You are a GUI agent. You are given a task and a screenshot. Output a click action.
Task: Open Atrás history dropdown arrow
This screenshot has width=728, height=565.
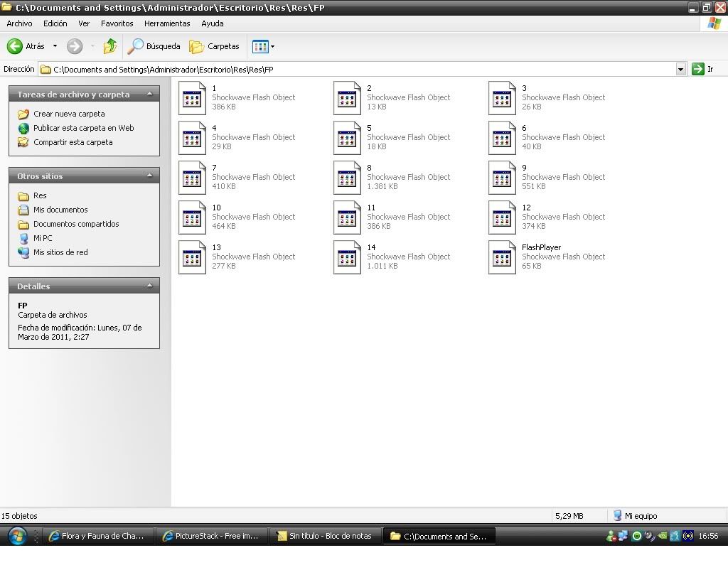(x=55, y=46)
